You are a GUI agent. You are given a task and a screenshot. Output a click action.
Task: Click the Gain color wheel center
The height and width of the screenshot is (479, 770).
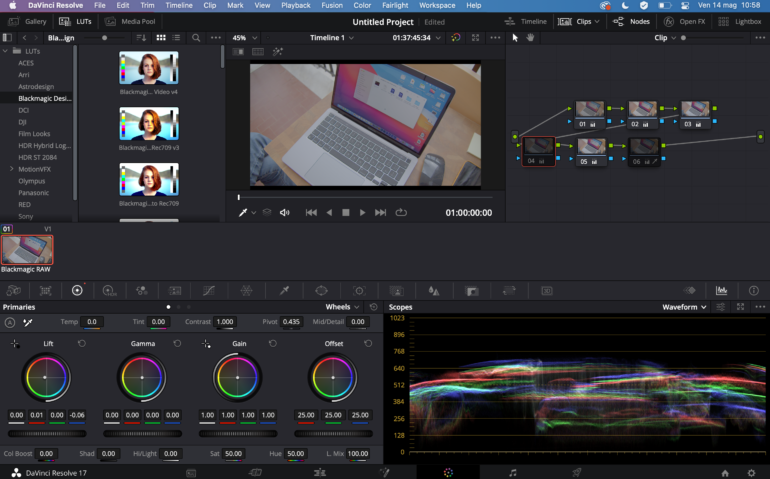(238, 377)
